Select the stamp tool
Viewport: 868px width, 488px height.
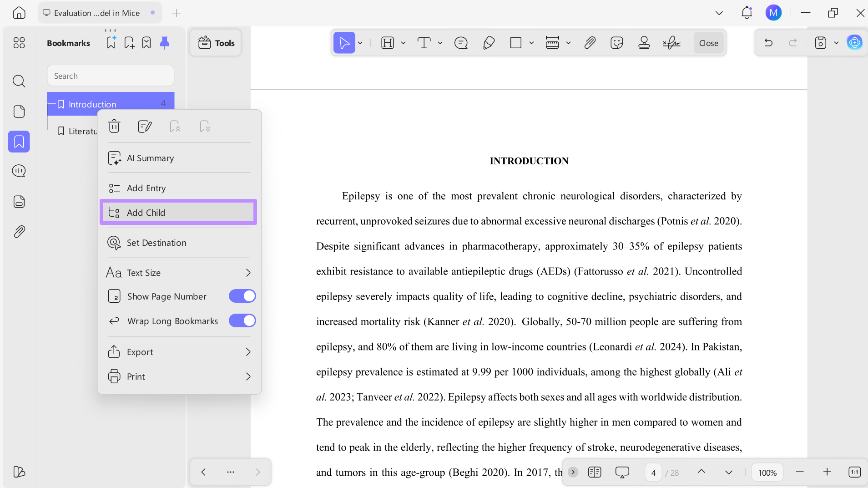(644, 43)
